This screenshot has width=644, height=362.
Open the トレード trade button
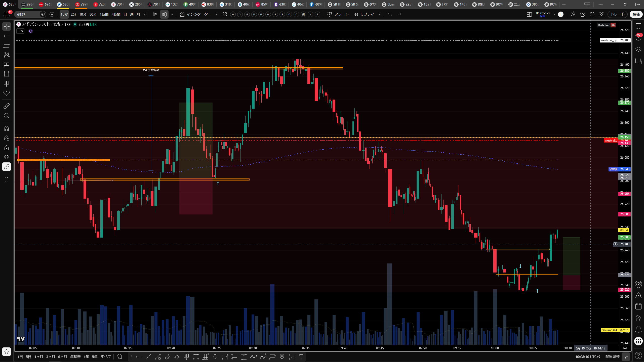pyautogui.click(x=618, y=14)
